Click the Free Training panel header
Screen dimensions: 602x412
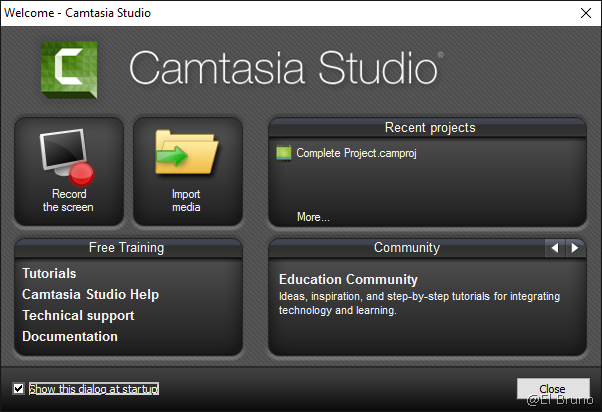pos(127,248)
